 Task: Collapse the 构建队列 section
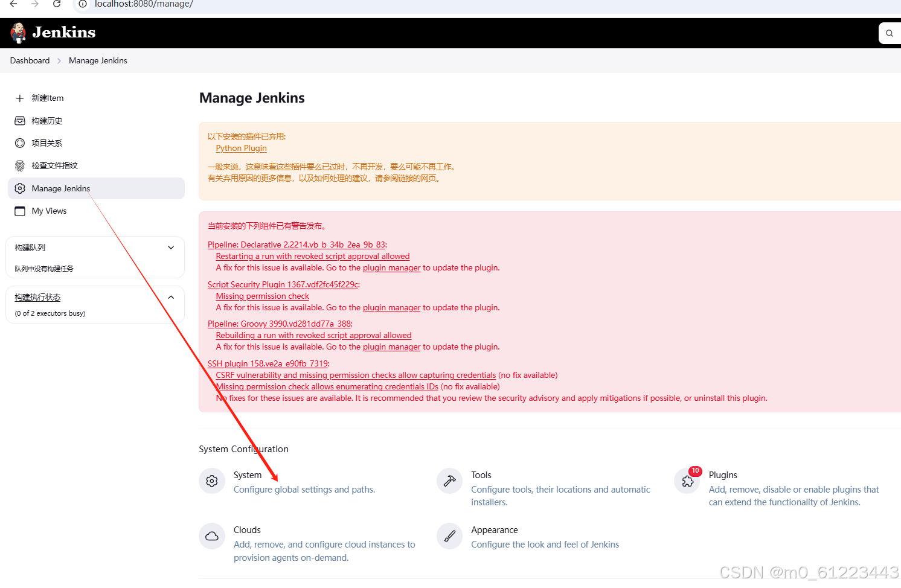171,248
